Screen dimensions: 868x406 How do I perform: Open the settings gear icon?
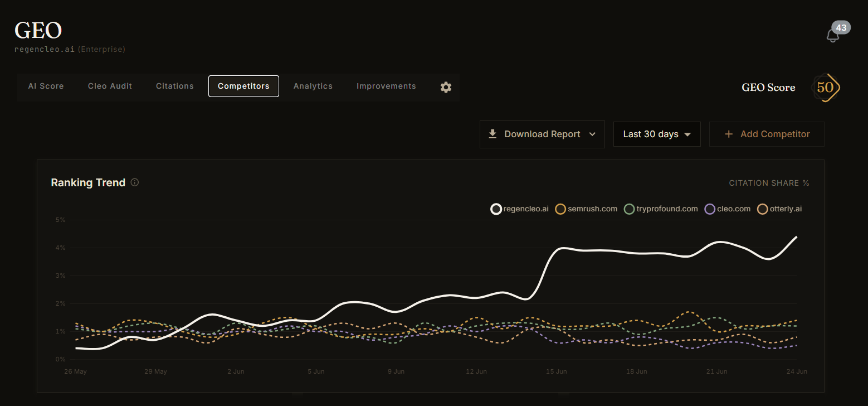point(446,87)
